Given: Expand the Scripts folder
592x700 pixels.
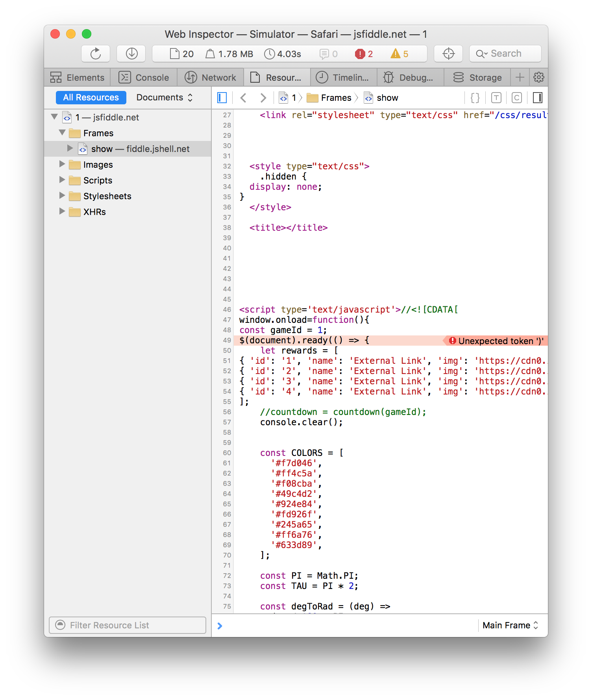Looking at the screenshot, I should [62, 180].
